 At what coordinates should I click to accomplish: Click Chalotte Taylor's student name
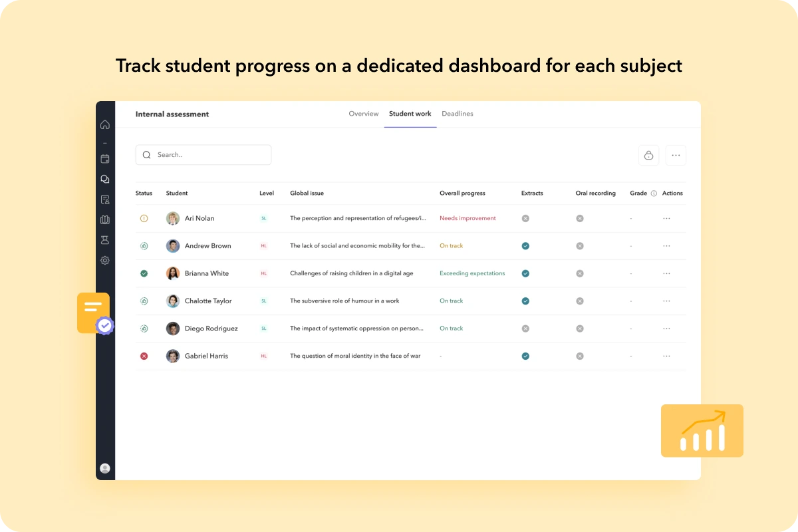[x=208, y=301]
